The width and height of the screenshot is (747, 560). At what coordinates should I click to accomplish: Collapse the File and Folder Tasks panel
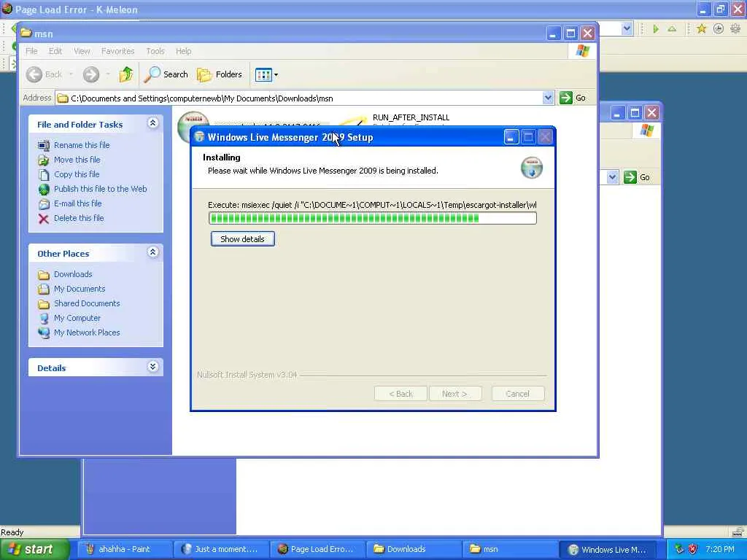pos(152,123)
